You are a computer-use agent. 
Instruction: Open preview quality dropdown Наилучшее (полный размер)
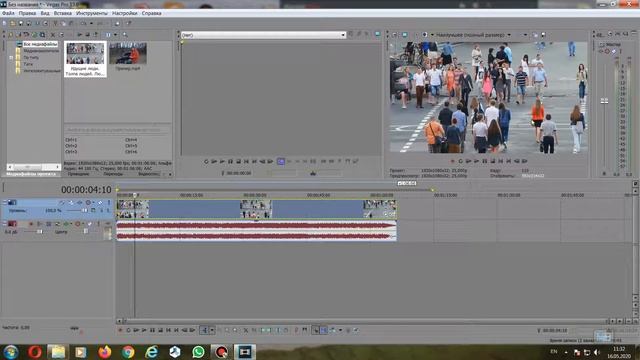473,35
